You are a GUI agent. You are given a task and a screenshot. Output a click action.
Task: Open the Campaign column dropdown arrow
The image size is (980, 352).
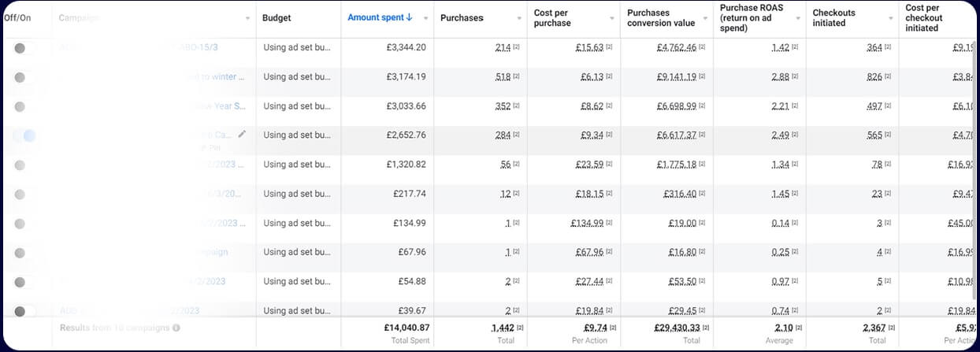coord(248,18)
